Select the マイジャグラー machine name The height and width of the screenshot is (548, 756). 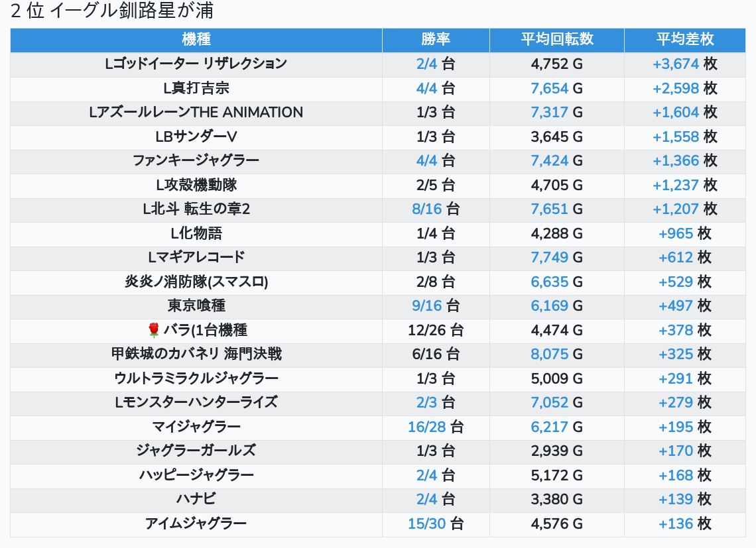point(196,427)
